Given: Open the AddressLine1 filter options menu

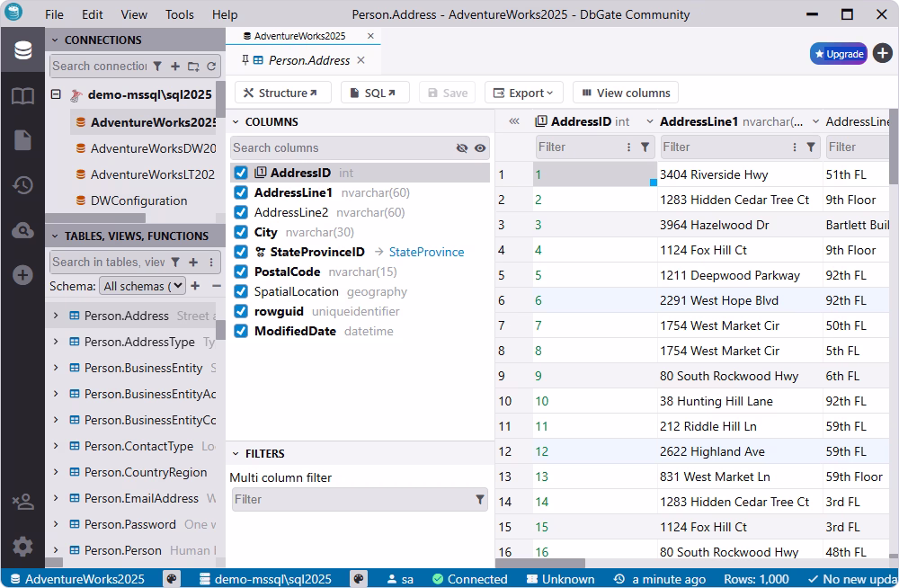Looking at the screenshot, I should (x=795, y=147).
